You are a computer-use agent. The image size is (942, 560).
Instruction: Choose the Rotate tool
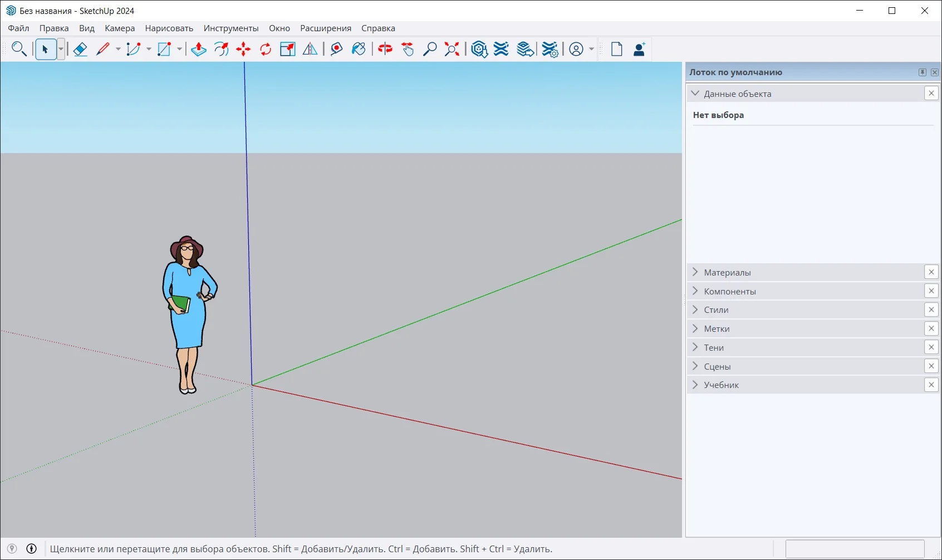pos(266,49)
